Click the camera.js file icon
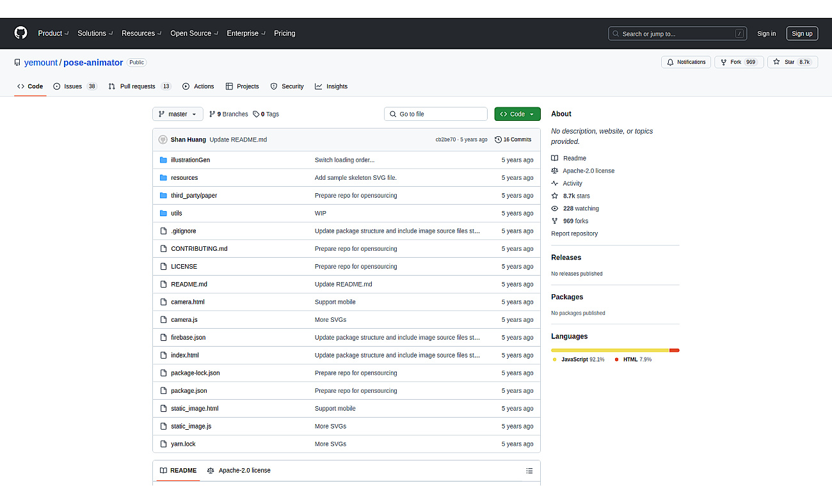832x504 pixels. (163, 320)
